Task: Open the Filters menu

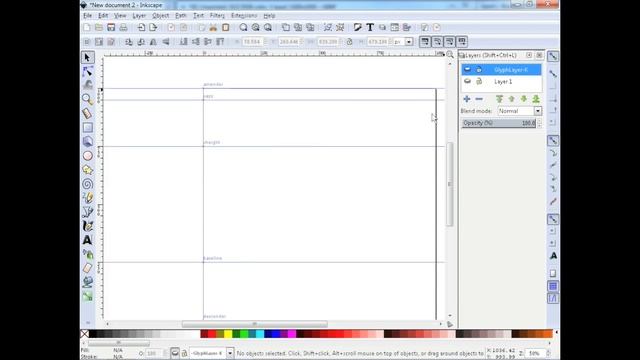Action: (217, 16)
